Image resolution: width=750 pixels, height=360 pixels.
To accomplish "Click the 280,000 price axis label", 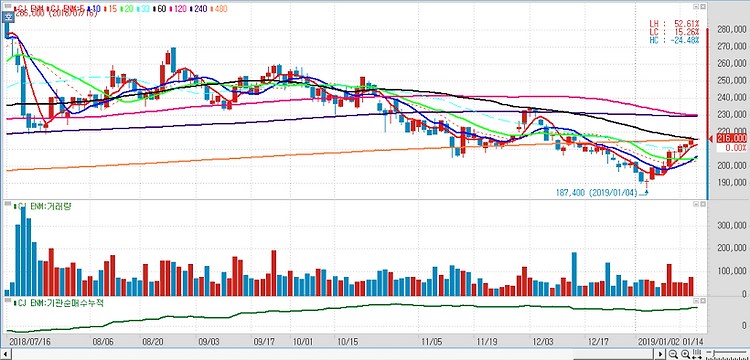I will pyautogui.click(x=732, y=30).
